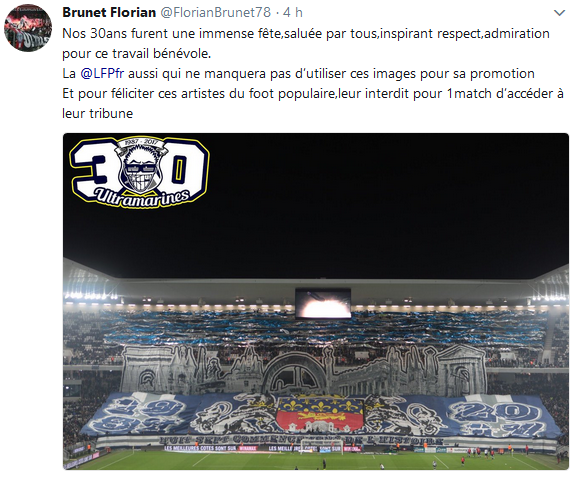Viewport: 573px width, 479px height.
Task: Click the stadium giant screen in photo
Action: [x=323, y=303]
